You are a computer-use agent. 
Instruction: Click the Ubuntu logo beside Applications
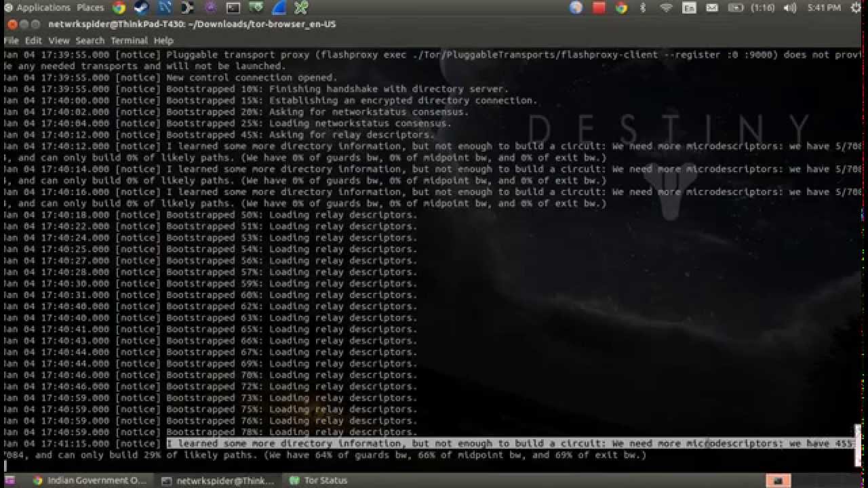pos(8,8)
